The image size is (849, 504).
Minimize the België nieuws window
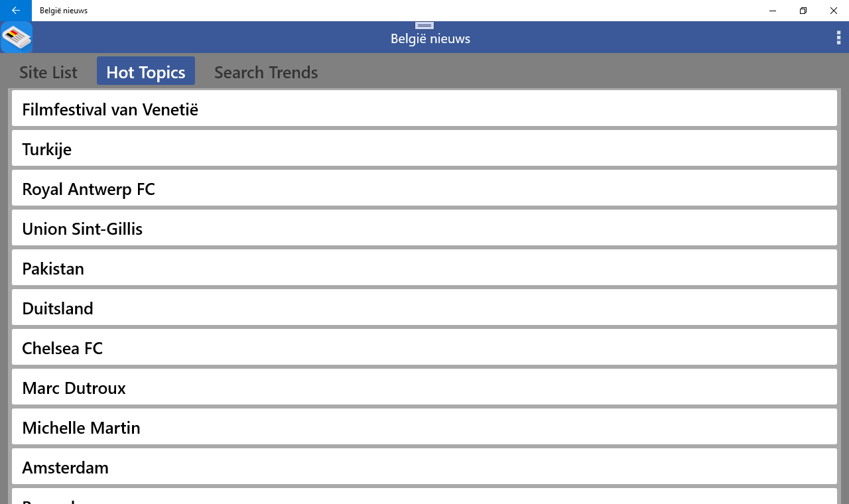772,11
